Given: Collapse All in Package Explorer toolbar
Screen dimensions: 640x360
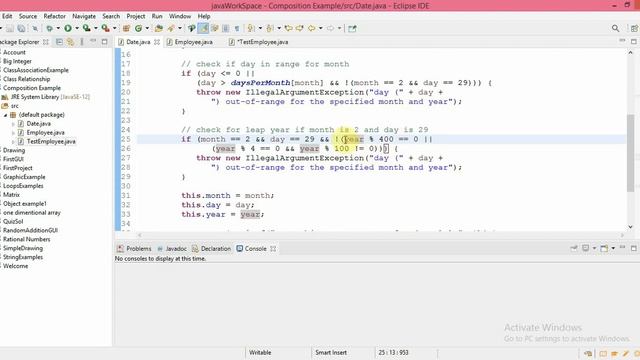Looking at the screenshot, I should [59, 42].
